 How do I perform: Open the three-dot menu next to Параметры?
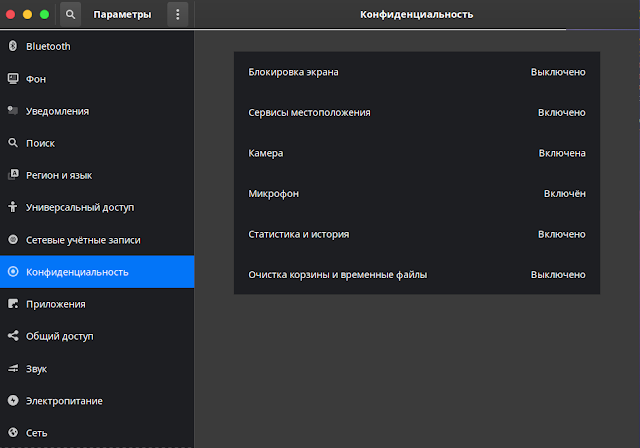click(x=178, y=15)
